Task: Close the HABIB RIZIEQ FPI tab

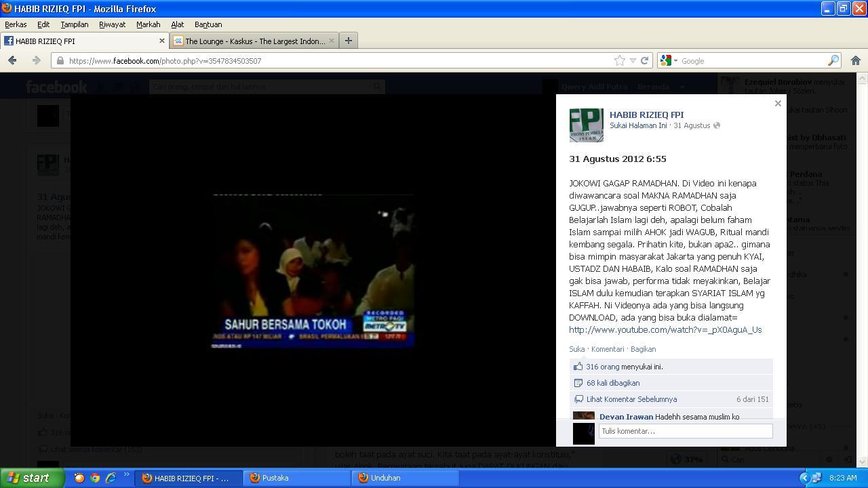Action: tap(161, 41)
